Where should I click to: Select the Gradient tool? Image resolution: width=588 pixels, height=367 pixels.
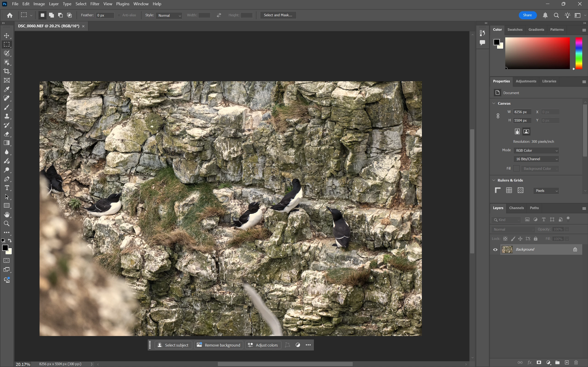(7, 143)
